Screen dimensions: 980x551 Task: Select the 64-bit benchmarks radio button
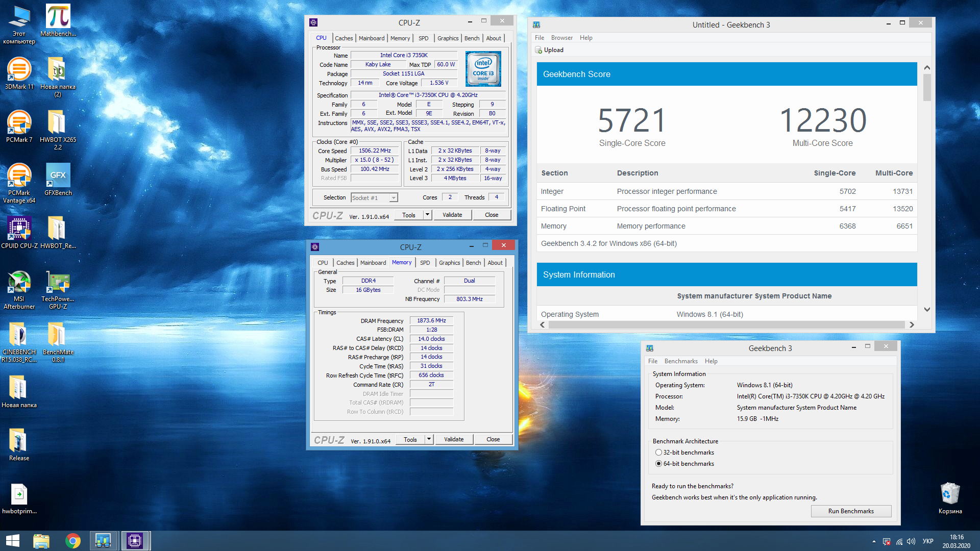(x=658, y=464)
